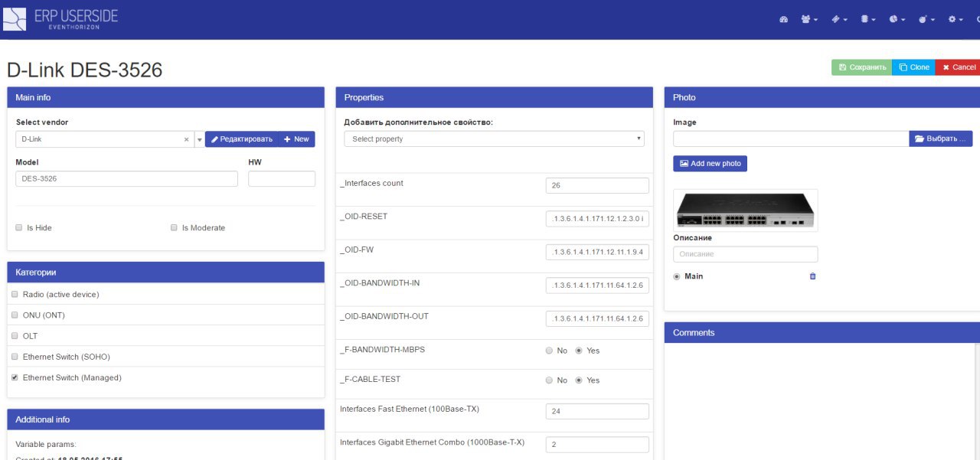Click the _OID-BANDWIDTH-OUT value field
The height and width of the screenshot is (460, 980).
597,318
